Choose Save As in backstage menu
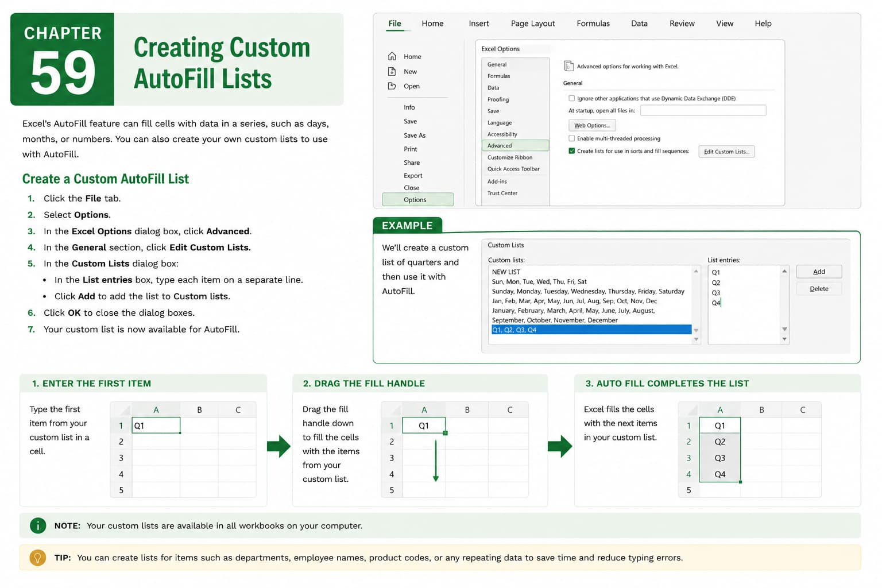882x588 pixels. (415, 136)
